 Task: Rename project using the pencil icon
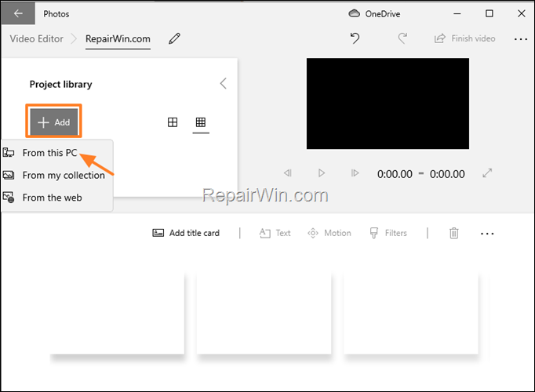(174, 38)
